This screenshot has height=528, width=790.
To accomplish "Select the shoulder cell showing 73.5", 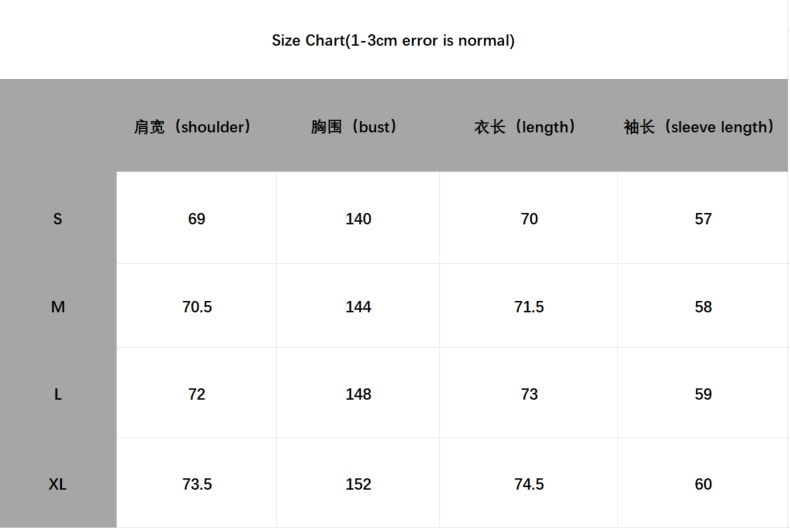I will click(196, 484).
